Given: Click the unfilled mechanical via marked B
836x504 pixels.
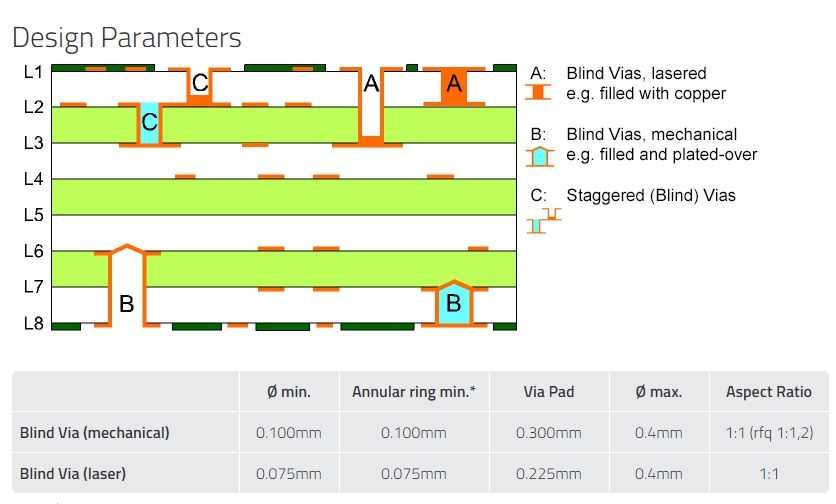Looking at the screenshot, I should point(126,290).
